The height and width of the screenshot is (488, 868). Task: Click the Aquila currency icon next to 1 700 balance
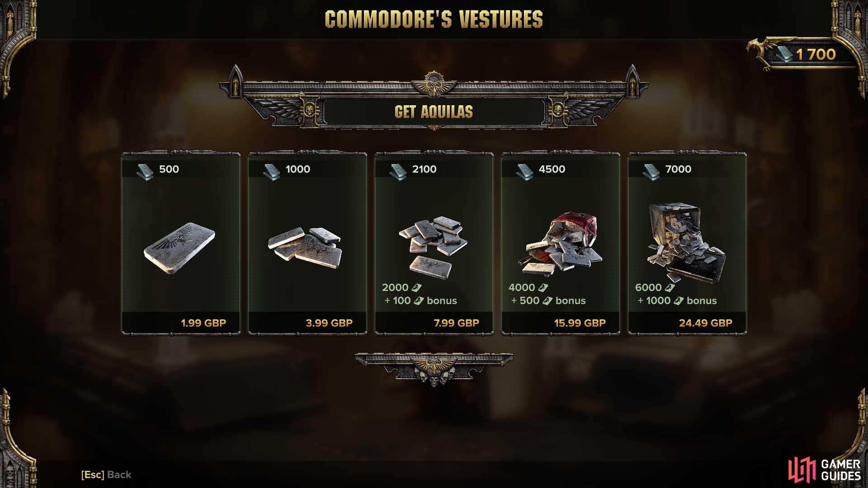coord(784,55)
